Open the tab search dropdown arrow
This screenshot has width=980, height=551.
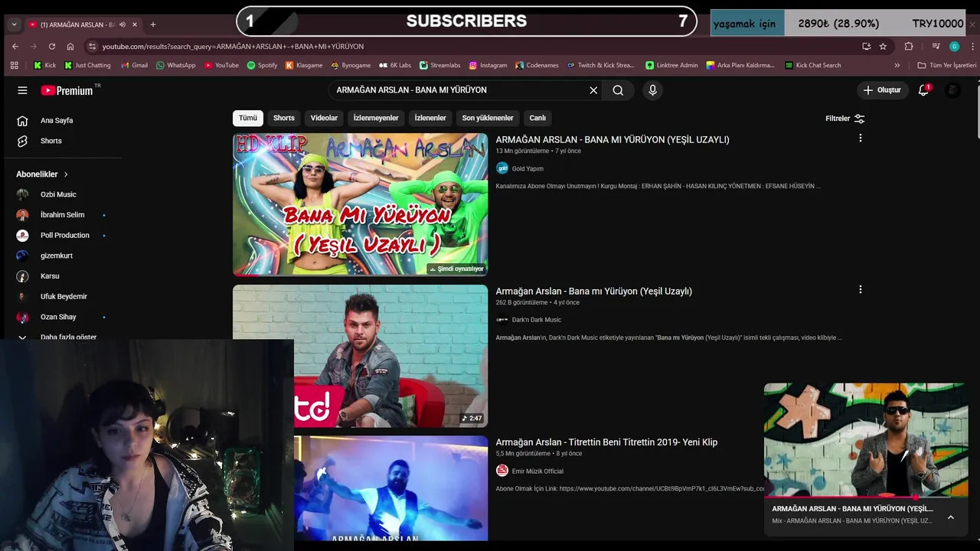click(x=14, y=24)
